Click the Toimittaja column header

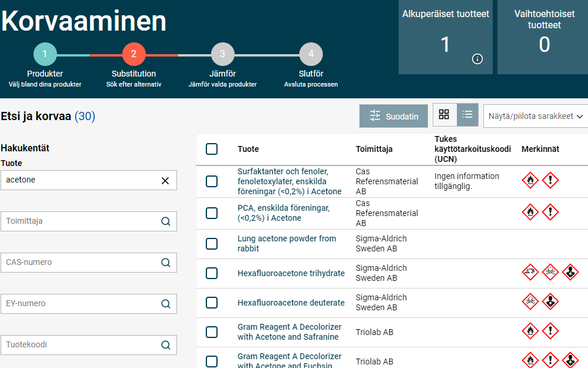[374, 149]
